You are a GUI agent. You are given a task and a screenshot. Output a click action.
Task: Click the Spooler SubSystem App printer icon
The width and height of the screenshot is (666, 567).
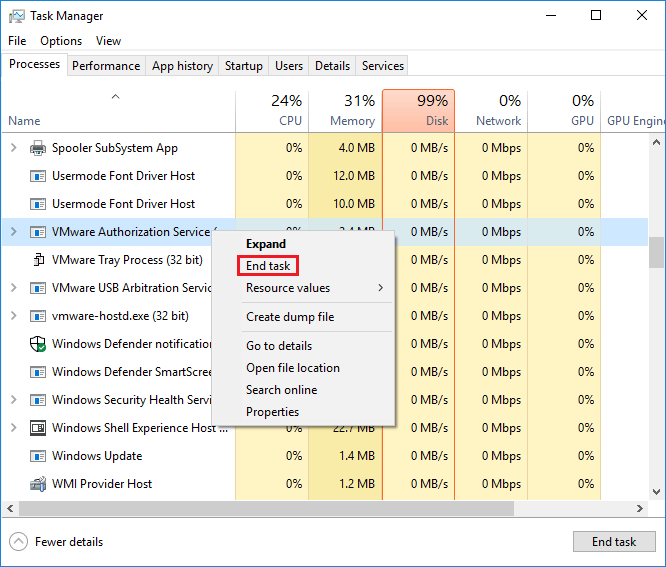[38, 148]
